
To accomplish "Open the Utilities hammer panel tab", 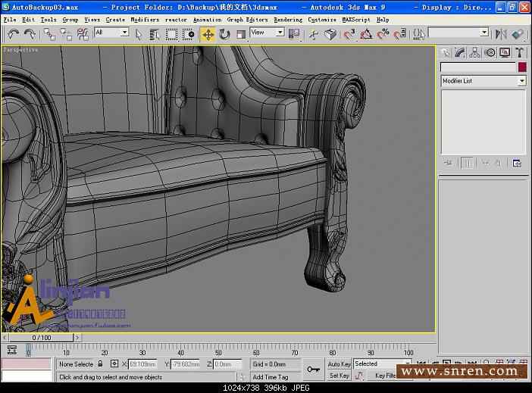I will click(x=520, y=52).
